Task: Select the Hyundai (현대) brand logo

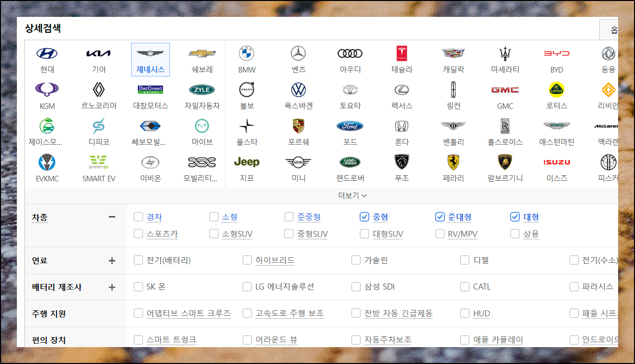Action: click(47, 54)
